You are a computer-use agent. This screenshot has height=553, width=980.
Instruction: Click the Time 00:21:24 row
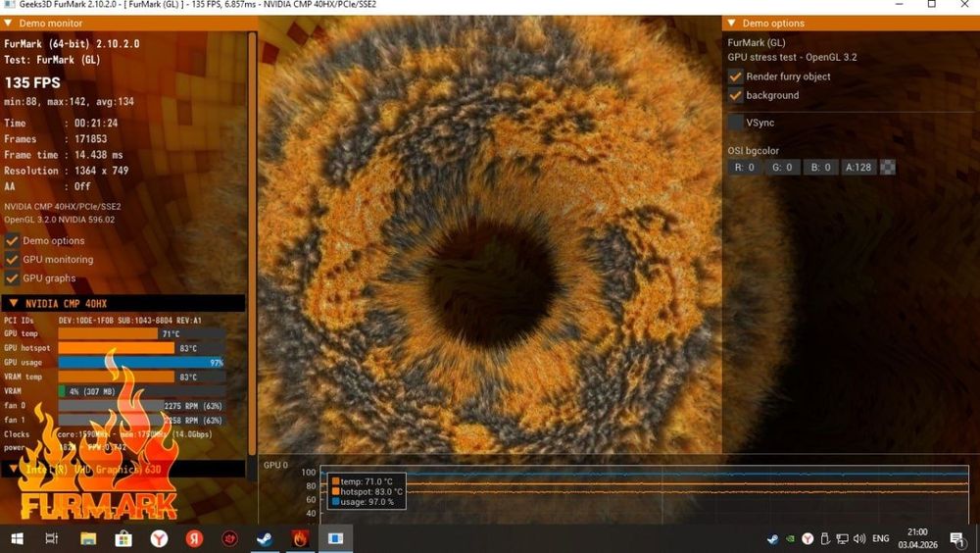tap(61, 124)
